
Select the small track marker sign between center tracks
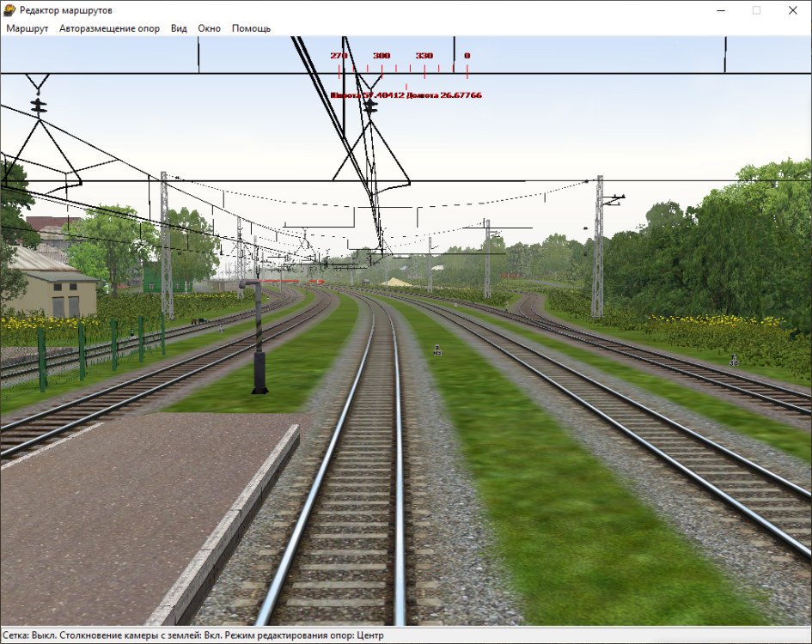tap(437, 350)
